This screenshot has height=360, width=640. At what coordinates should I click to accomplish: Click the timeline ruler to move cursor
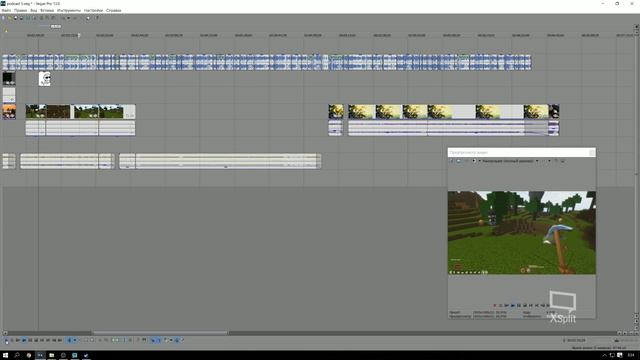(318, 36)
